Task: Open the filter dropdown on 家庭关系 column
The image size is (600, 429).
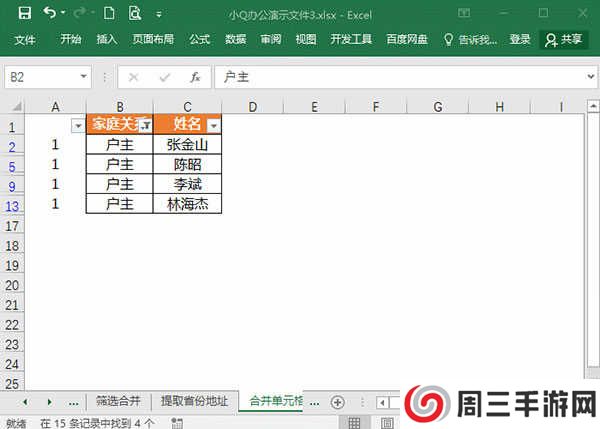Action: [x=146, y=125]
